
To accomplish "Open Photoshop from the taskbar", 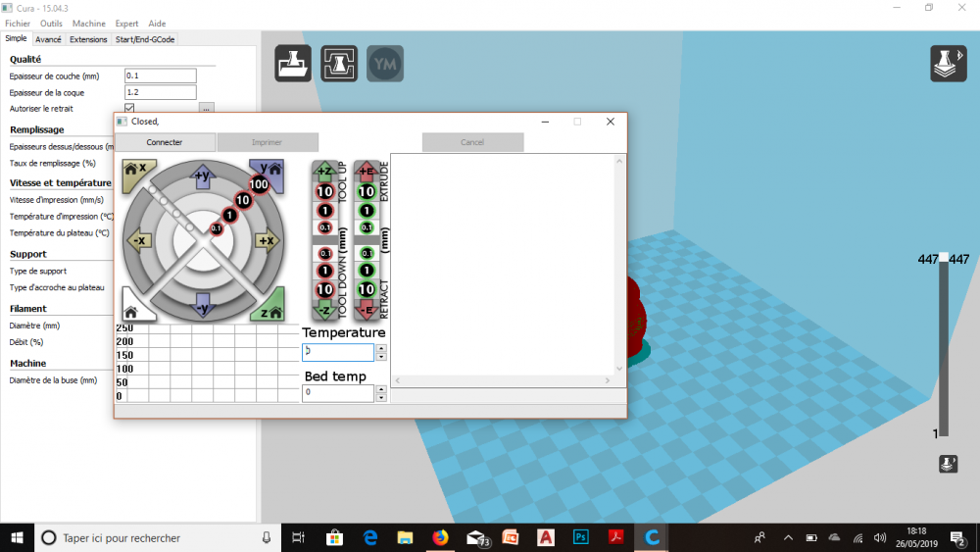I will click(x=580, y=537).
